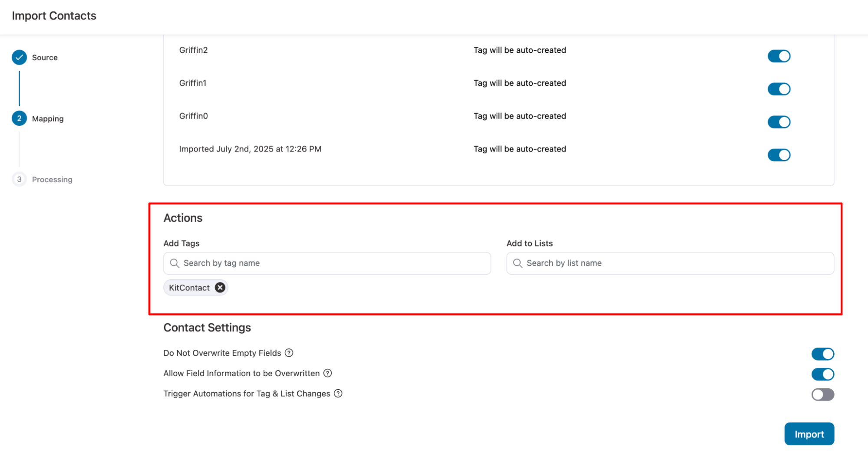Turn off the Griffin1 tag toggle
The height and width of the screenshot is (453, 868).
click(x=779, y=89)
